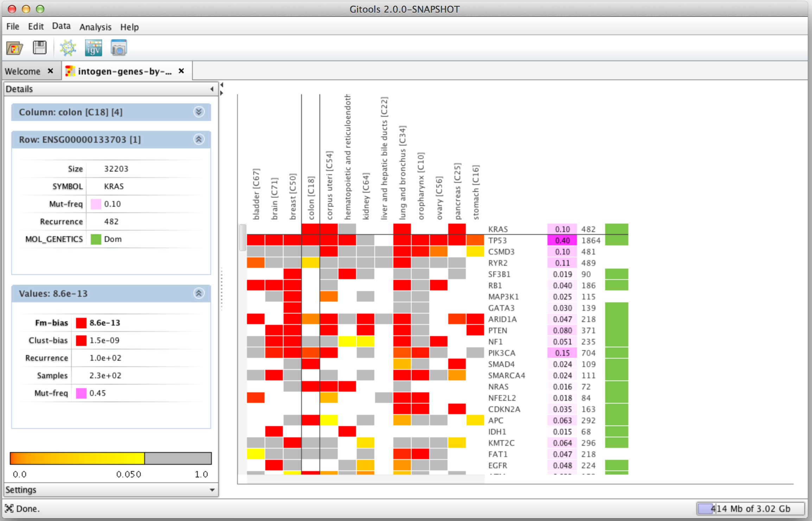812x521 pixels.
Task: Close the Welcome tab
Action: 50,71
